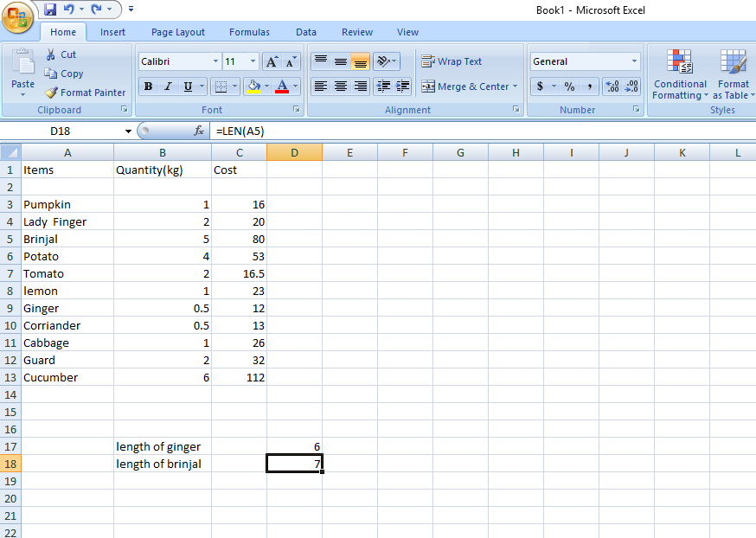Switch to the Insert tab

112,32
